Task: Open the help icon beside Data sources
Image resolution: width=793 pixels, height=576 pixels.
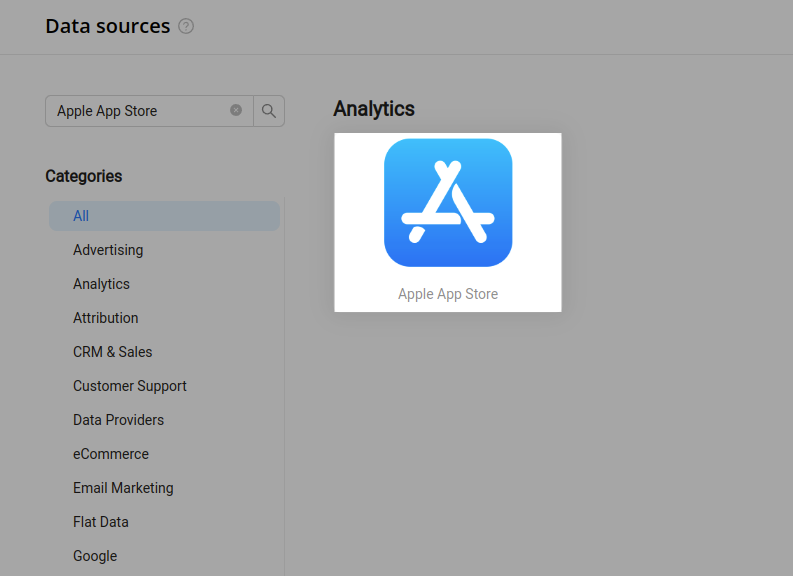Action: point(186,26)
